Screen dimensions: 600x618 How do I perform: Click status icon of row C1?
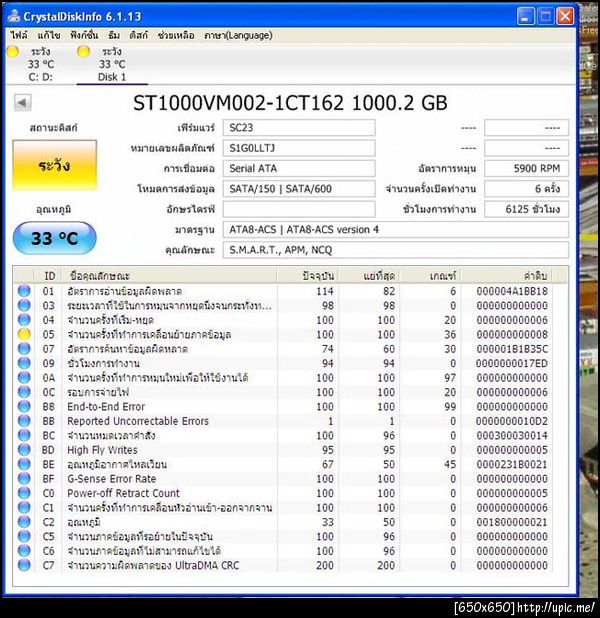24,508
